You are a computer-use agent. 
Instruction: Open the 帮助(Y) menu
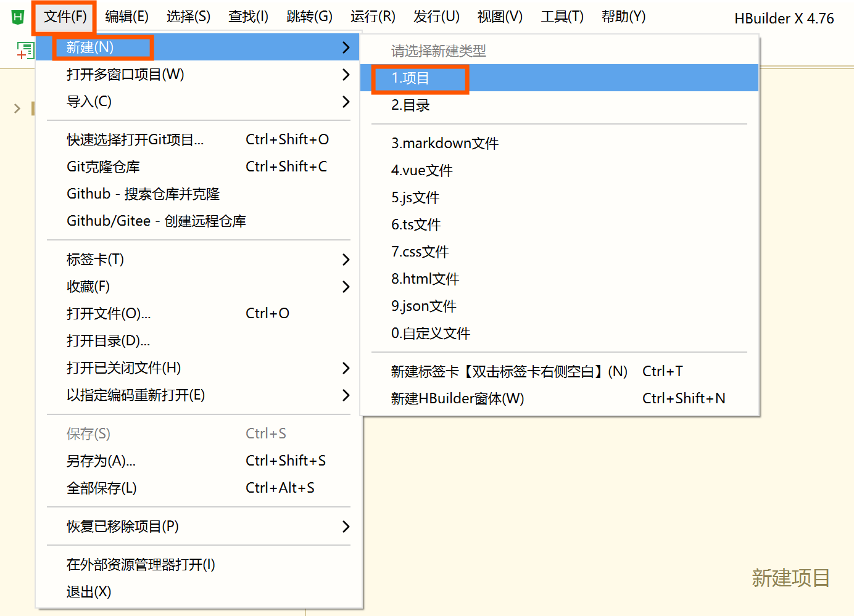[x=623, y=17]
